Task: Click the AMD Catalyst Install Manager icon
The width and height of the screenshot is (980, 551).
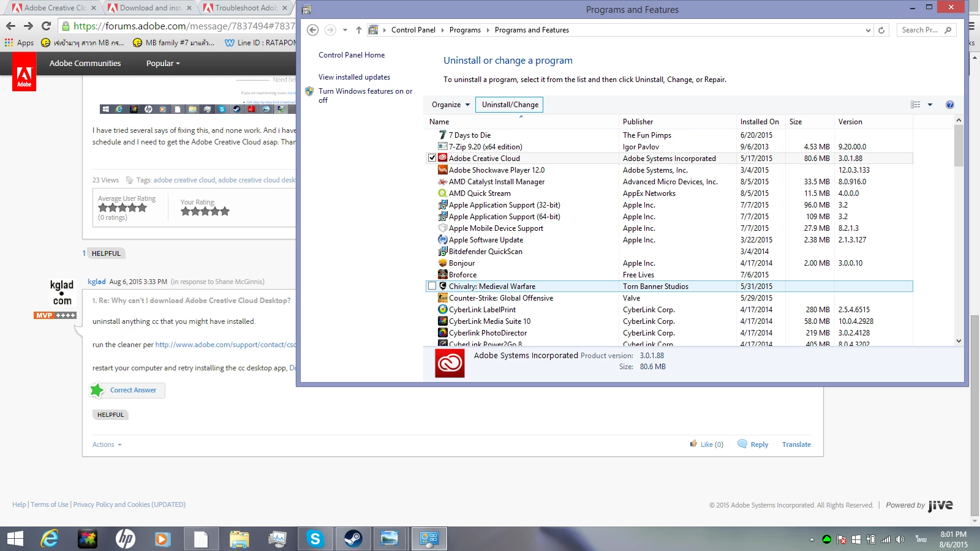Action: click(442, 181)
